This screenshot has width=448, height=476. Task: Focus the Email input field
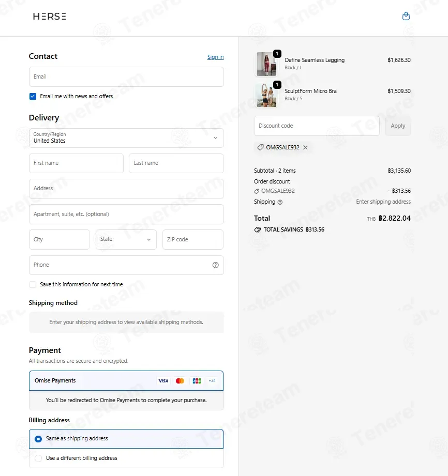point(126,77)
